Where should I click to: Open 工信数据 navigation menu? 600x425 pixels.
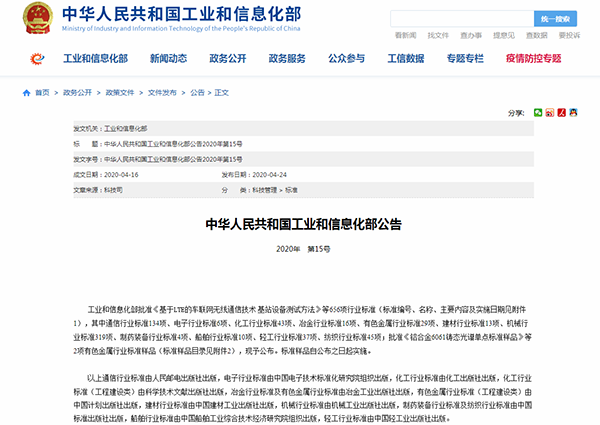(x=406, y=59)
